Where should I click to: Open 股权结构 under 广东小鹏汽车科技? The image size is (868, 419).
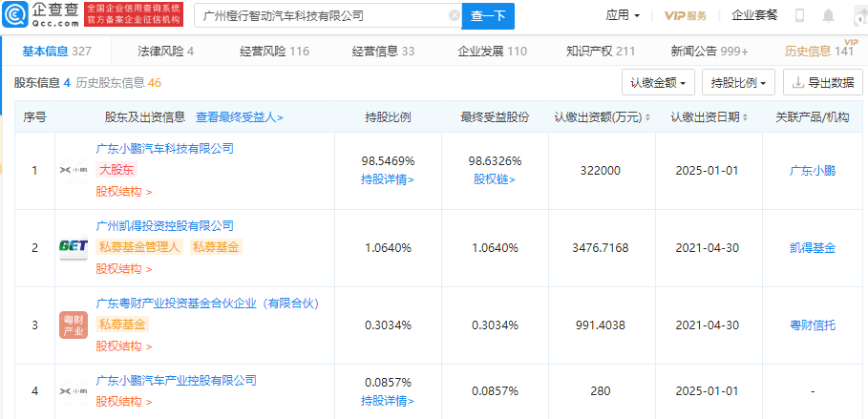coord(124,192)
